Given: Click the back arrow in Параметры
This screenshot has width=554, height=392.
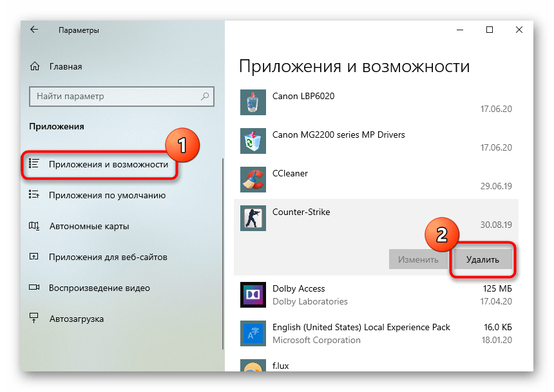Looking at the screenshot, I should [x=34, y=30].
